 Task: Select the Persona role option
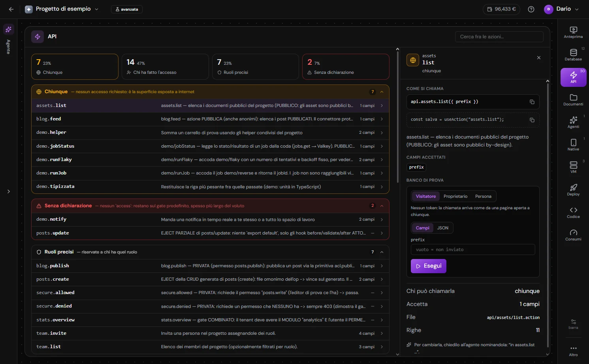point(483,196)
